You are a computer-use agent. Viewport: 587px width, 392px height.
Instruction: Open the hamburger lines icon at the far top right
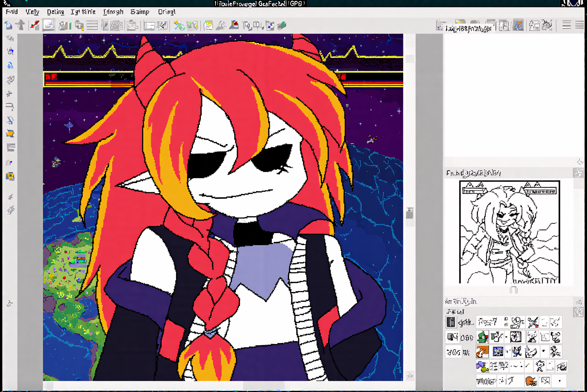coord(580,25)
